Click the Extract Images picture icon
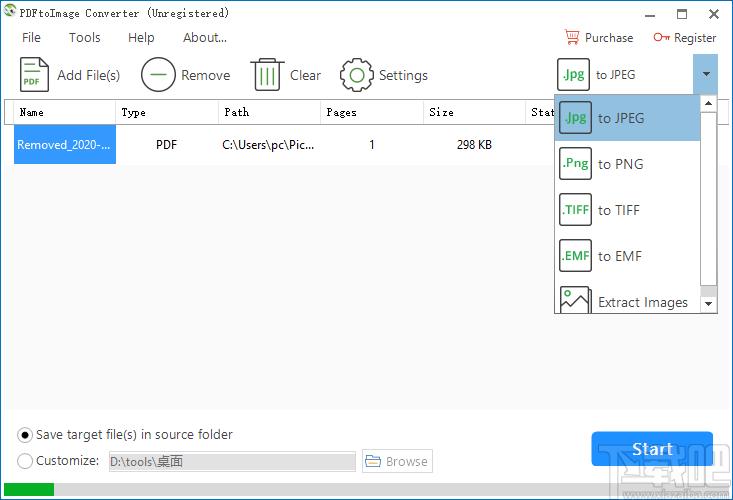The width and height of the screenshot is (733, 500). point(575,300)
